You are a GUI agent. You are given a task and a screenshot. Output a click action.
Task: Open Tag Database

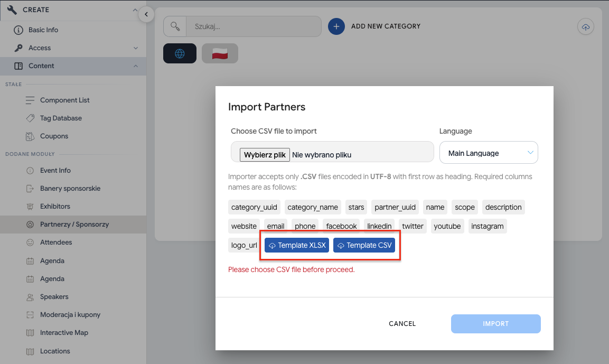click(61, 118)
